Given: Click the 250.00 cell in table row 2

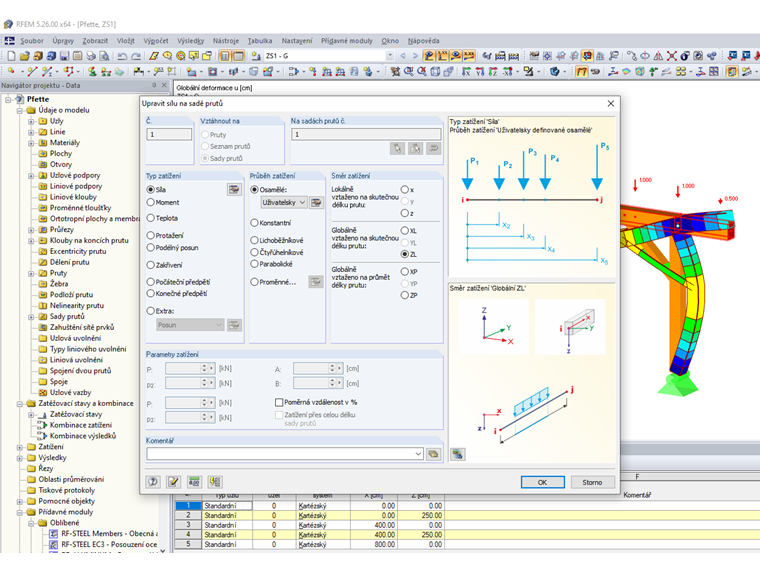Looking at the screenshot, I should (x=420, y=515).
